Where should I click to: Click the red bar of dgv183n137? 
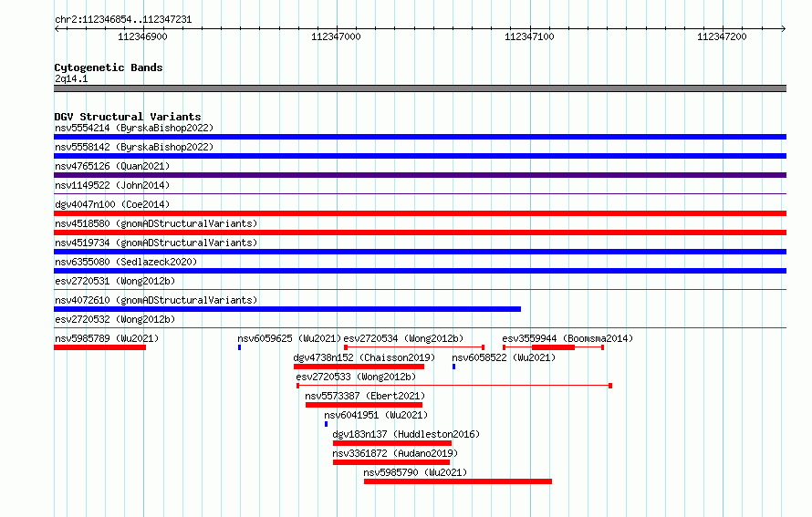coord(392,443)
